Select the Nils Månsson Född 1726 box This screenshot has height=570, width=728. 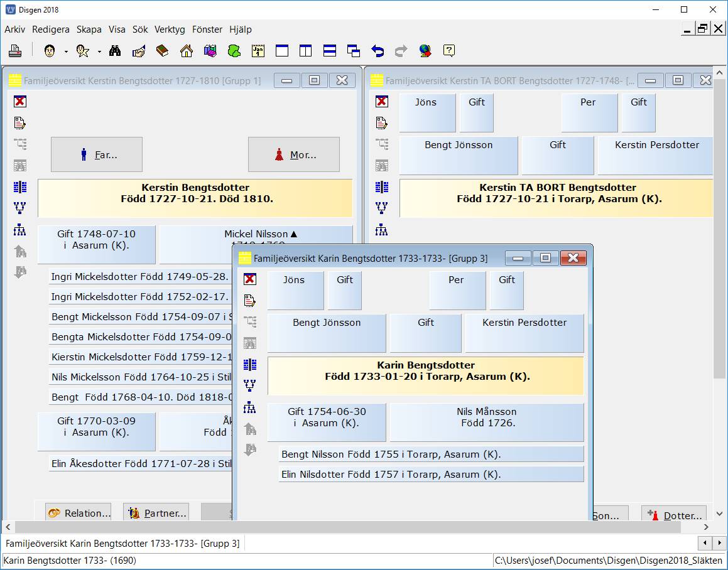487,422
